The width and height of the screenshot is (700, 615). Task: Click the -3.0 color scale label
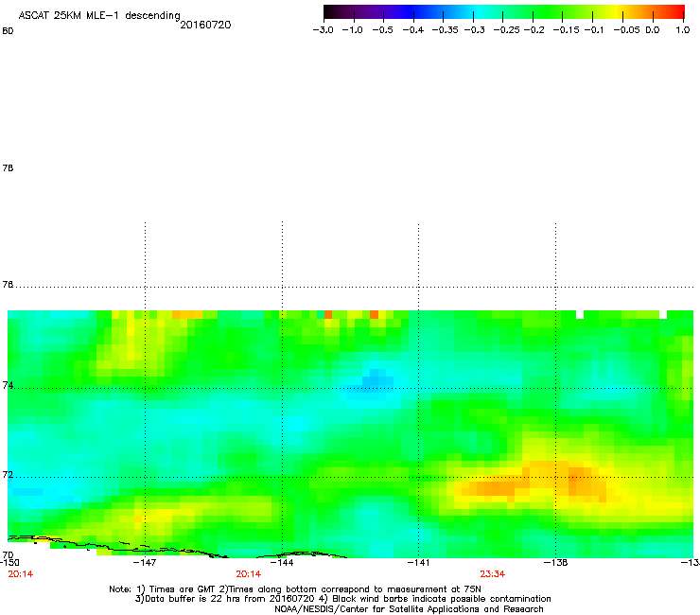point(324,30)
